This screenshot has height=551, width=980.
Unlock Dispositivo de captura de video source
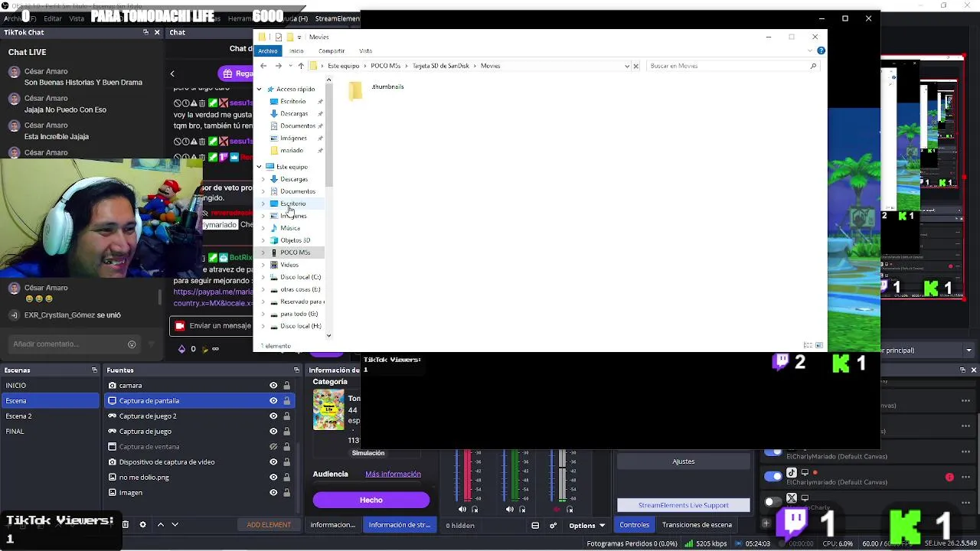[287, 462]
